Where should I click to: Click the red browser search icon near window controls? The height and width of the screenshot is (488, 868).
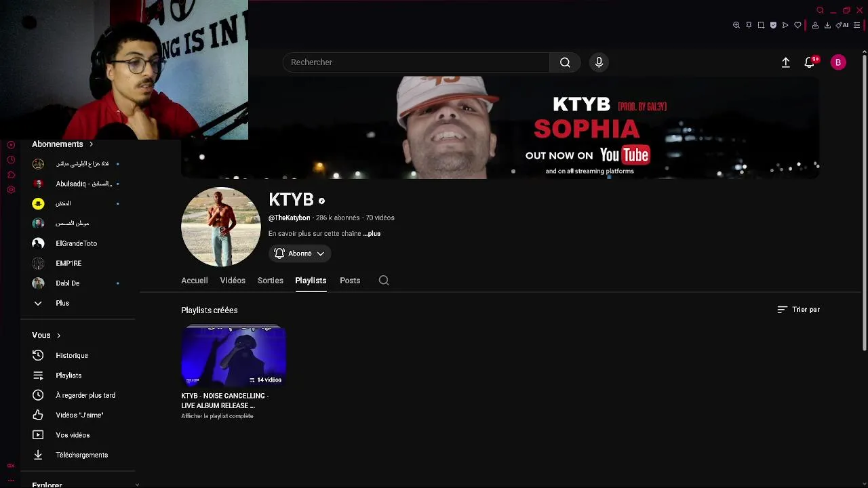coord(820,10)
